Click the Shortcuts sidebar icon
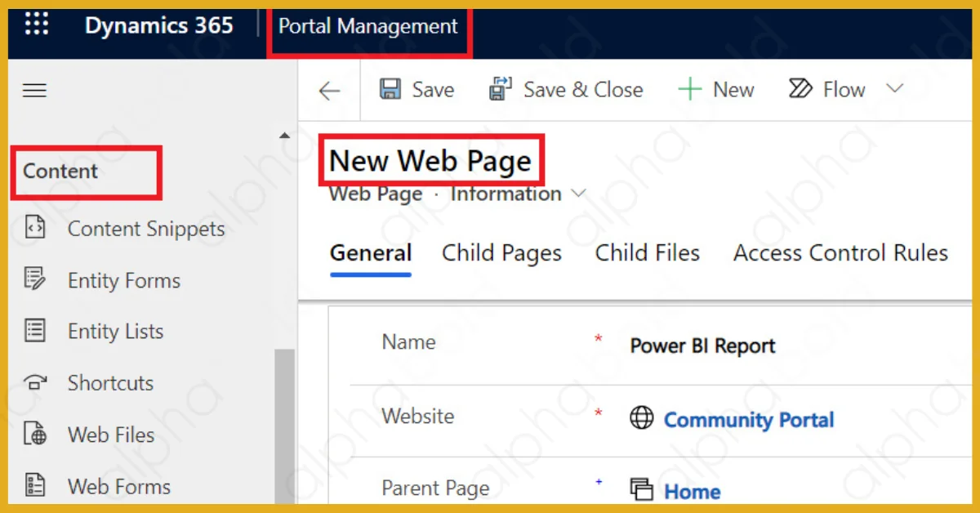980x513 pixels. tap(35, 381)
